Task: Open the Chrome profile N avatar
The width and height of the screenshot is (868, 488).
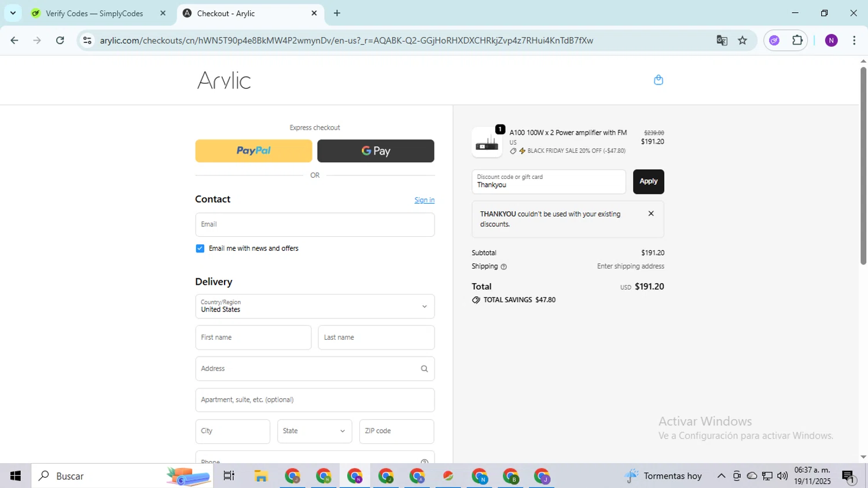Action: pyautogui.click(x=831, y=41)
